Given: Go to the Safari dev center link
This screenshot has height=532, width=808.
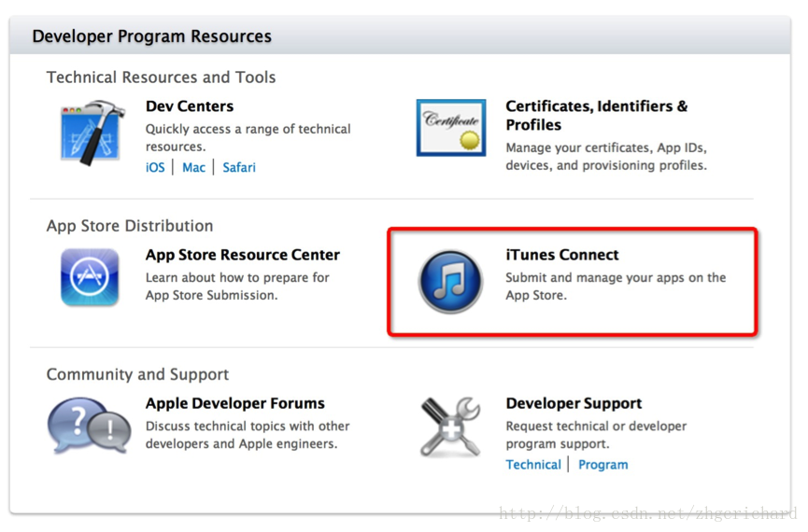Looking at the screenshot, I should (239, 167).
